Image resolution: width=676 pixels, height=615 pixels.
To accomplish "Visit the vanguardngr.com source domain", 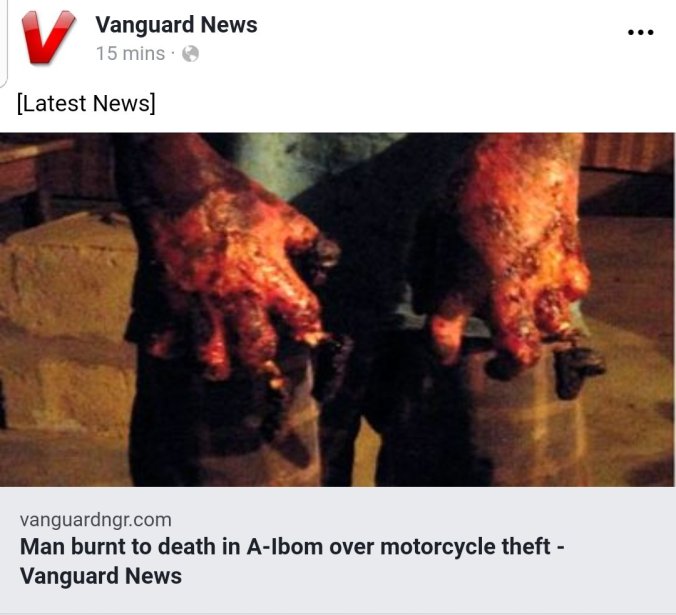I will pos(96,520).
